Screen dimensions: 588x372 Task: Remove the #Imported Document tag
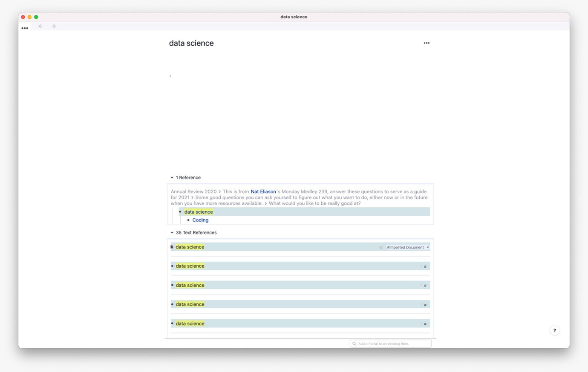coord(428,247)
